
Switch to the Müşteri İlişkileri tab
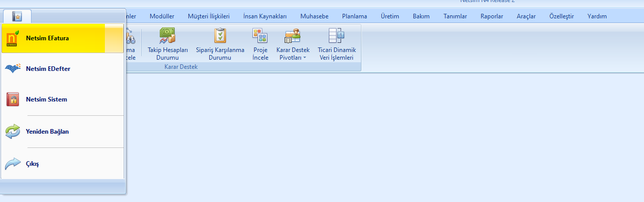pyautogui.click(x=209, y=16)
